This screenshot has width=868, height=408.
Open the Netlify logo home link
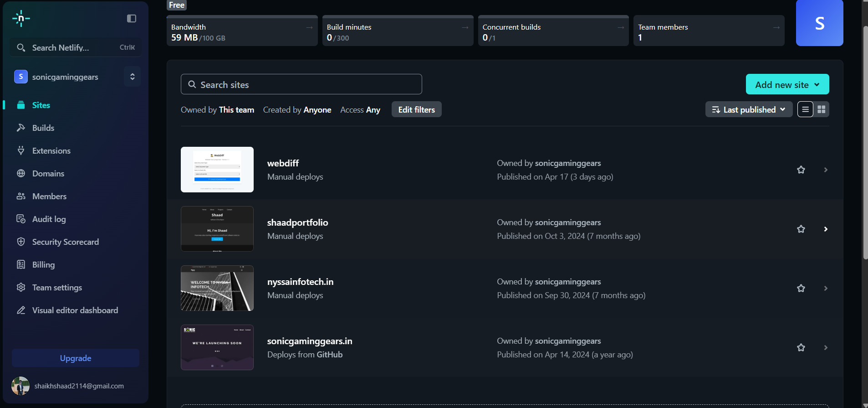pos(21,18)
